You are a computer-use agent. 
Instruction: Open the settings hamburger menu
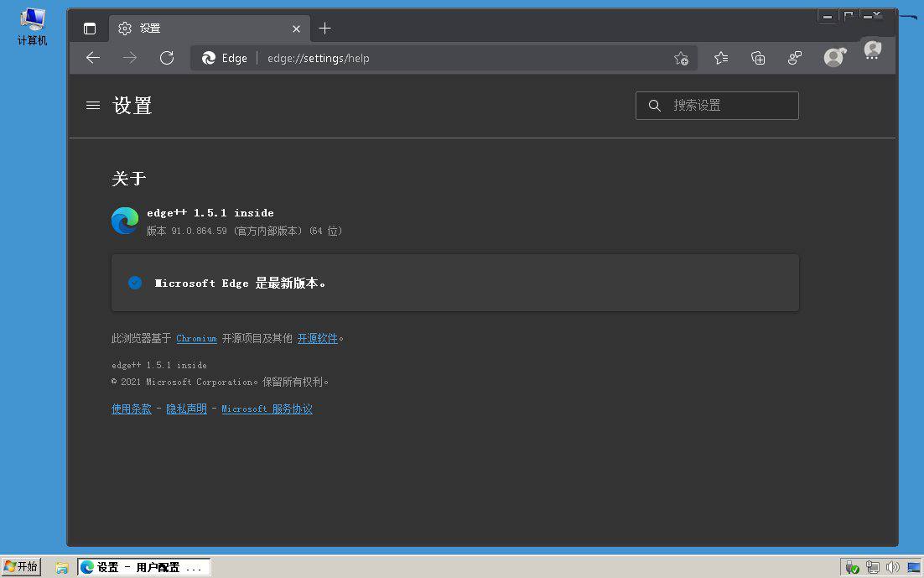coord(93,106)
